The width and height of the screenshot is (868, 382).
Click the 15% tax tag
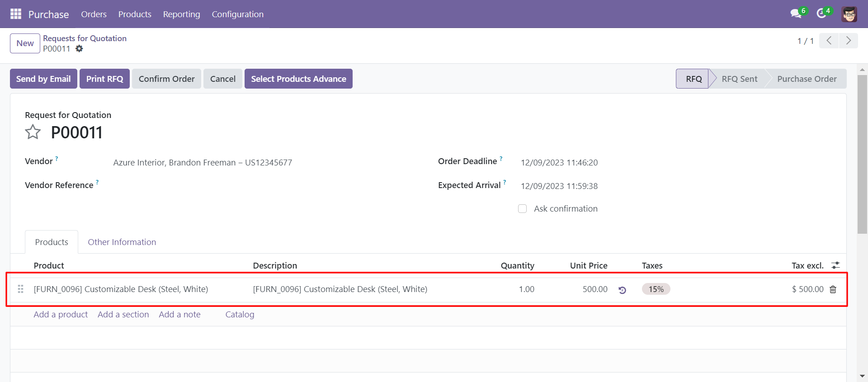click(x=656, y=289)
